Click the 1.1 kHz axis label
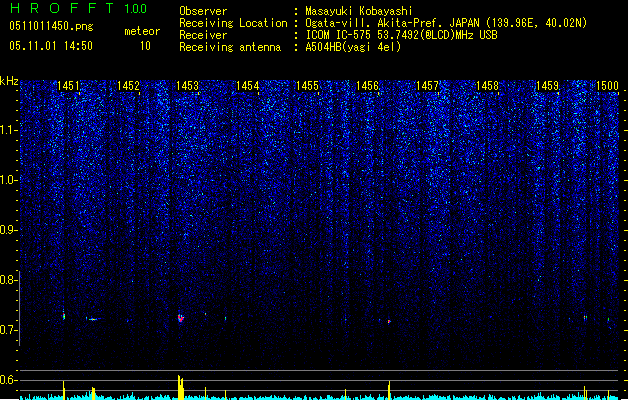The width and height of the screenshot is (629, 400). click(x=9, y=130)
